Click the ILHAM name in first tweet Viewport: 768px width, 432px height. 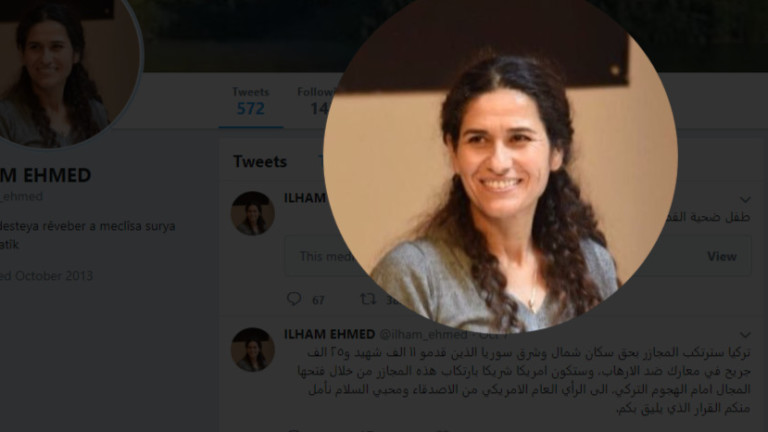pyautogui.click(x=305, y=198)
